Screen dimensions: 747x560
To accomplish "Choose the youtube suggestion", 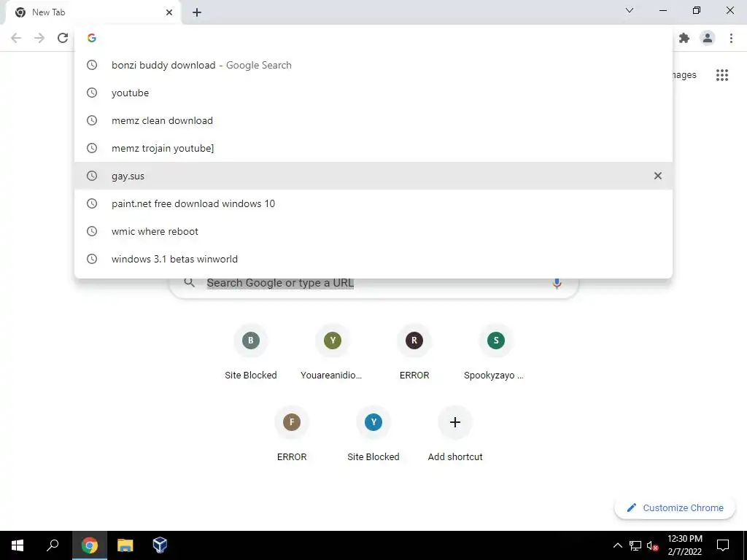I will [373, 93].
